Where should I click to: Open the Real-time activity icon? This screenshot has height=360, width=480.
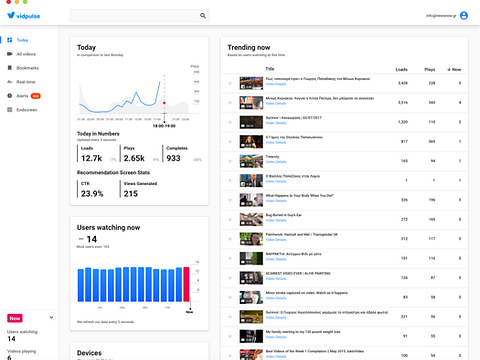tap(10, 82)
